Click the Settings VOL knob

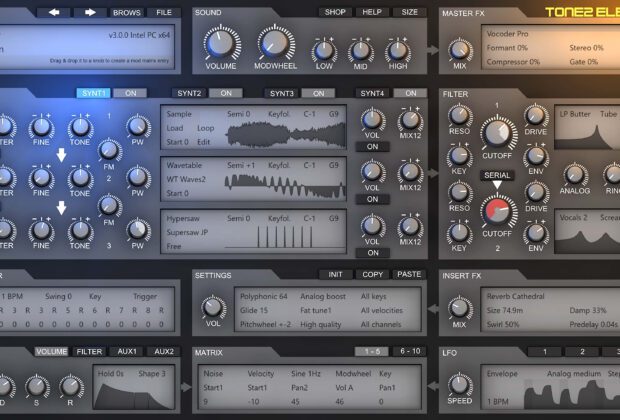click(x=214, y=307)
